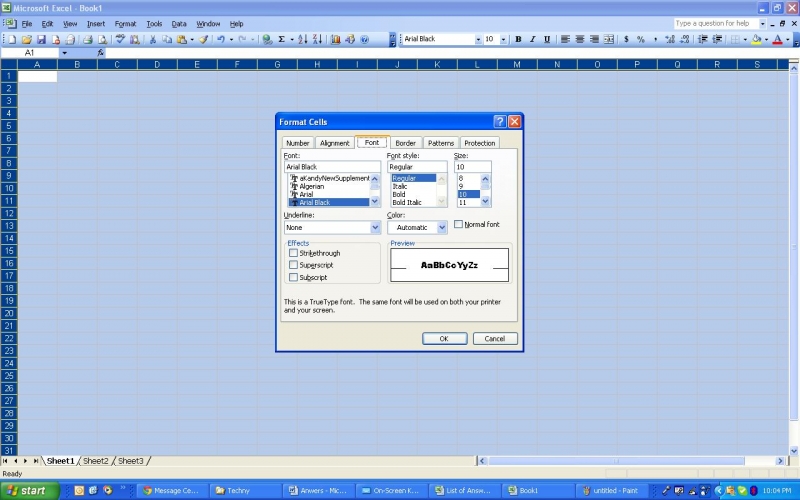This screenshot has height=500, width=800.
Task: Switch to the Border tab
Action: 404,143
